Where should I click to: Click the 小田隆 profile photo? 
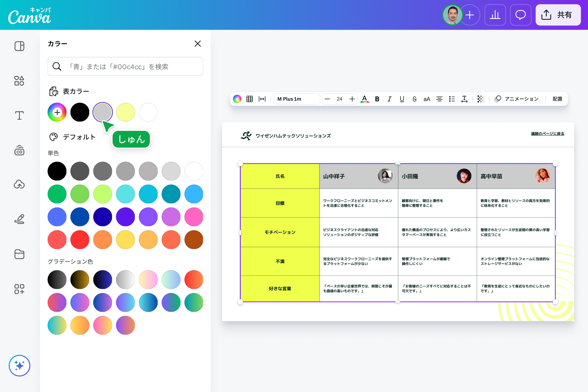[464, 176]
